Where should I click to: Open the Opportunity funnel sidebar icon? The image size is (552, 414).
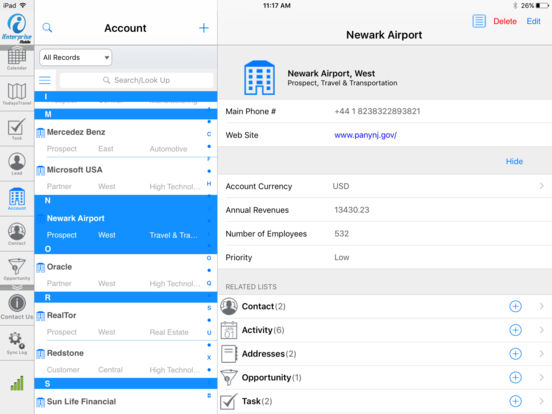coord(17,269)
